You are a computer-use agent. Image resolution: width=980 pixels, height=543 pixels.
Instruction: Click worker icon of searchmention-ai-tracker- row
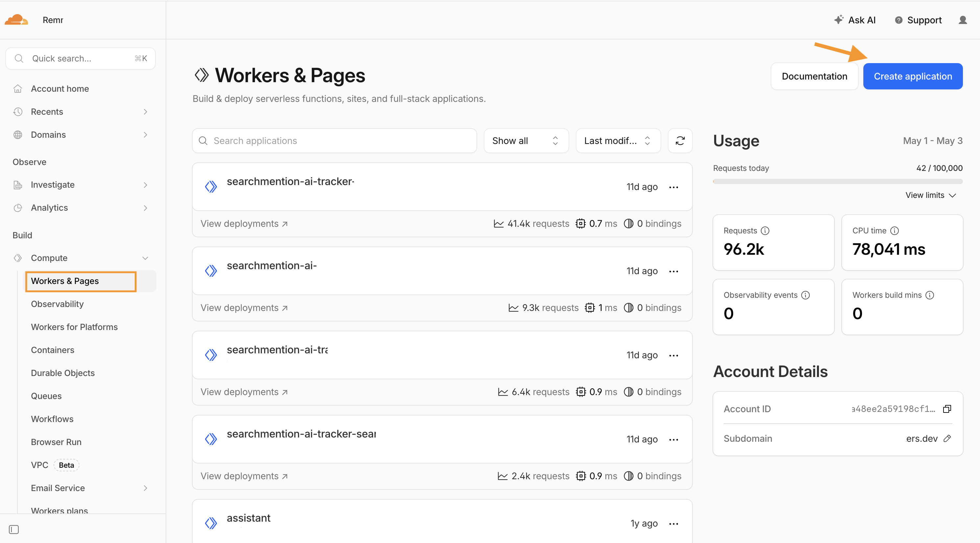[x=211, y=187]
